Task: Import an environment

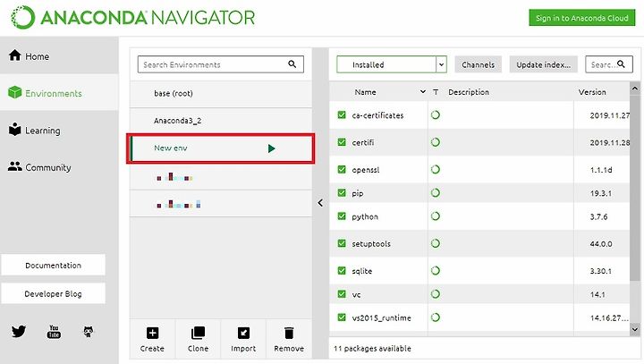Action: [x=243, y=340]
